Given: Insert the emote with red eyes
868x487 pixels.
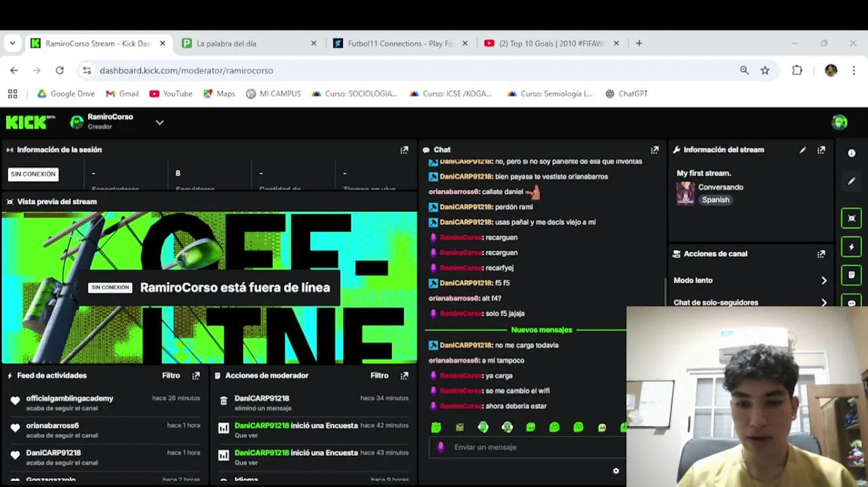Looking at the screenshot, I should (601, 427).
